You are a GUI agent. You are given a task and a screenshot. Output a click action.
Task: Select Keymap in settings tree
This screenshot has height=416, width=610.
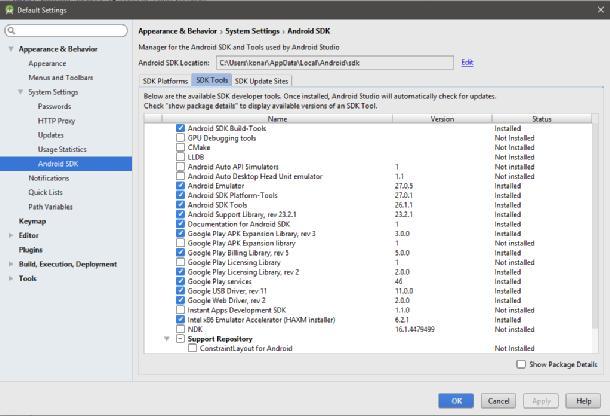click(x=32, y=221)
